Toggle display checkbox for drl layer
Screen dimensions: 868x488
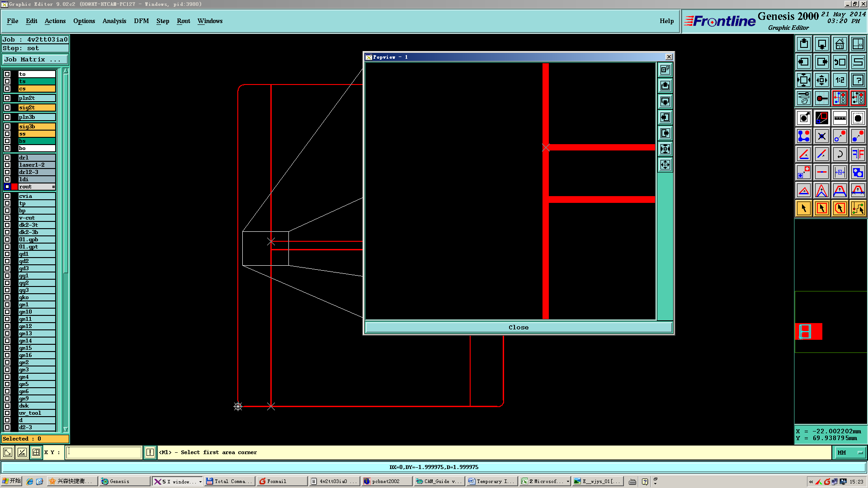tap(7, 158)
